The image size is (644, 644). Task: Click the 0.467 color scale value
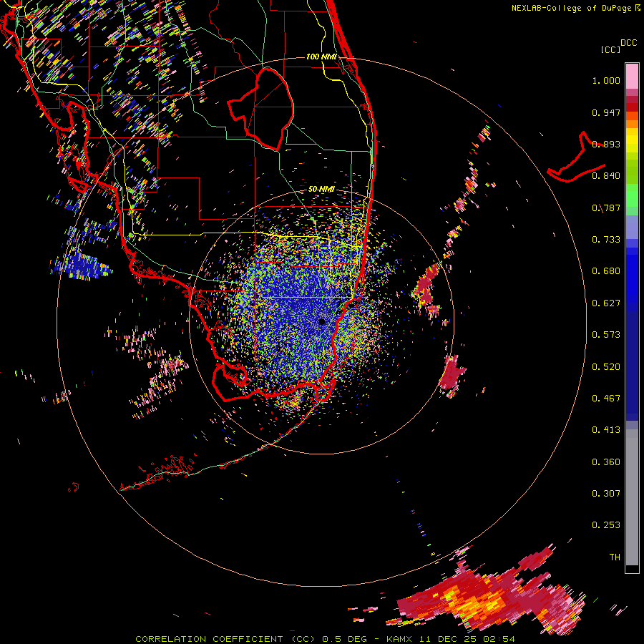coord(606,399)
